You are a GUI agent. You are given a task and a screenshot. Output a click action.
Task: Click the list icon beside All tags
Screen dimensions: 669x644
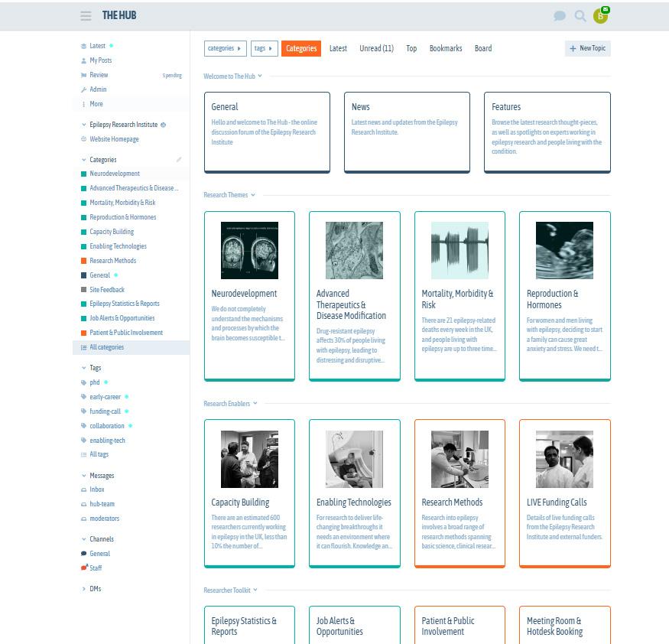coord(83,454)
